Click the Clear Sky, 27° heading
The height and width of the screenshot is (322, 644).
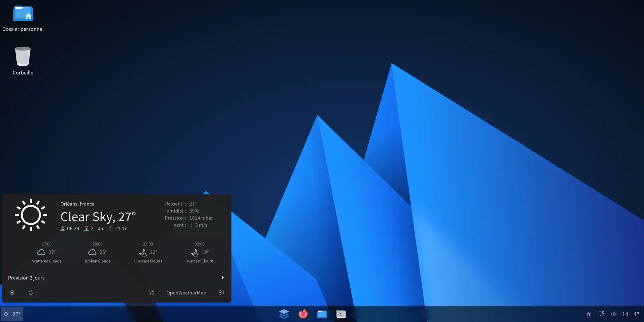[98, 217]
